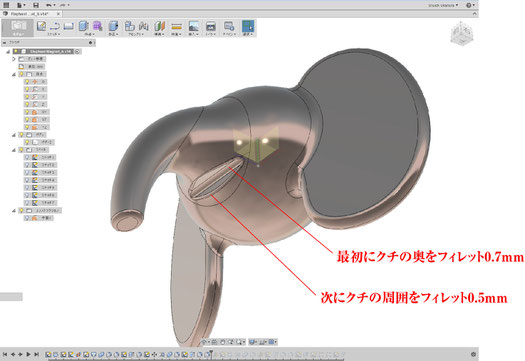Open the Help question mark icon
This screenshot has width=525, height=361.
point(469,5)
